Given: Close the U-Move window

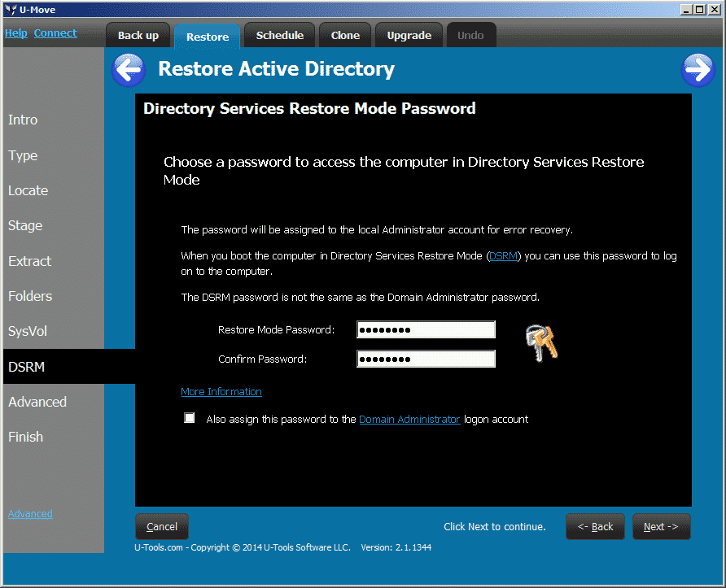Looking at the screenshot, I should coord(715,9).
